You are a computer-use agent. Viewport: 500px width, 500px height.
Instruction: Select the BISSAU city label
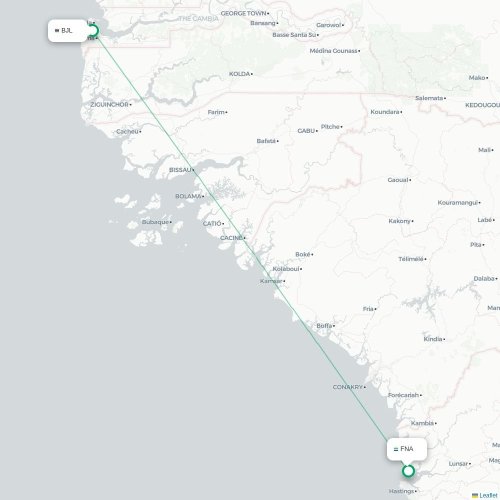tap(180, 170)
